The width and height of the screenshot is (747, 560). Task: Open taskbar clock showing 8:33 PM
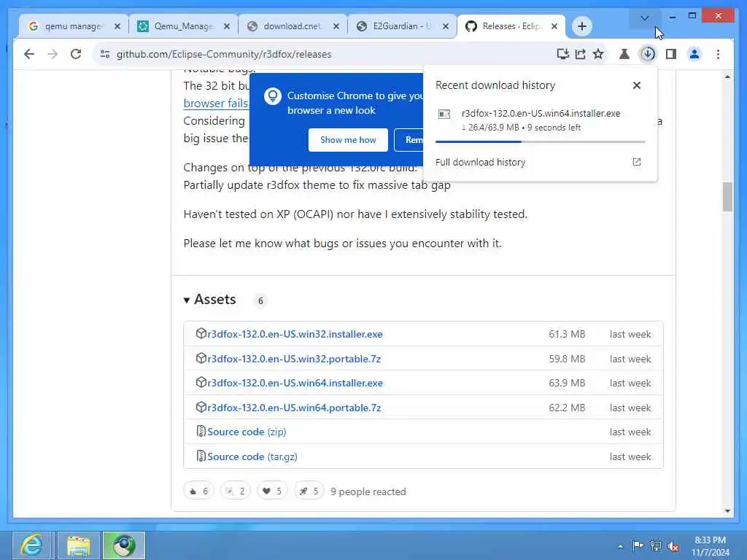[711, 546]
